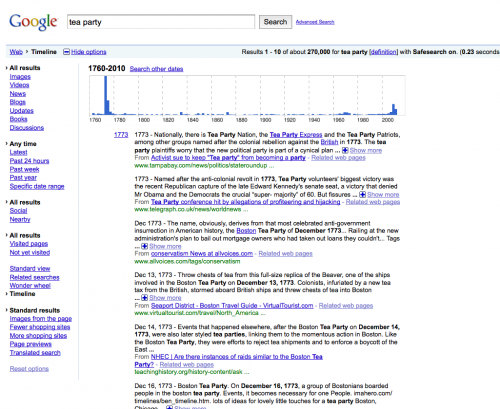Open Tea Party conference allegations article link
Image resolution: width=500 pixels, height=409 pixels.
pos(246,202)
